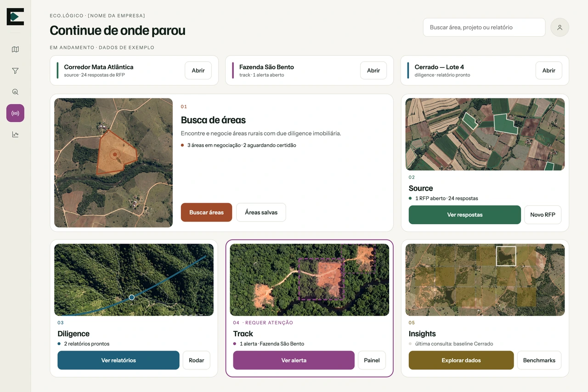The height and width of the screenshot is (392, 588).
Task: Click the Busca de áreas heading
Action: [213, 120]
